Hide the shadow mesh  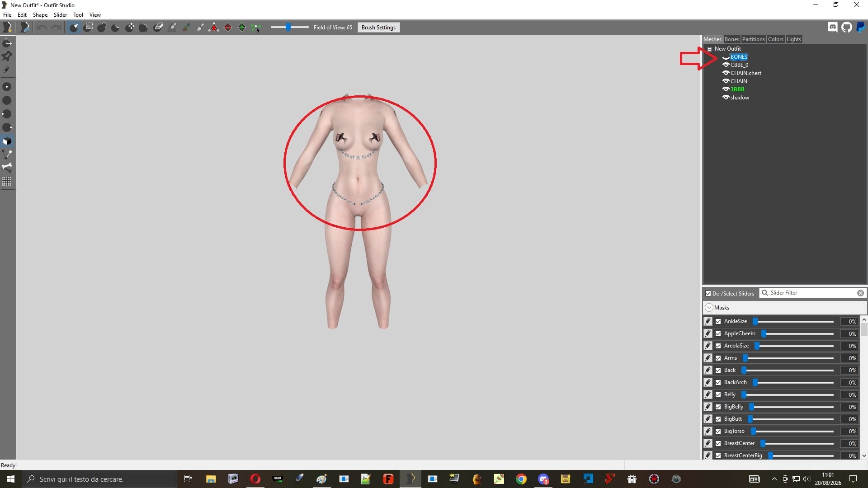[x=726, y=98]
